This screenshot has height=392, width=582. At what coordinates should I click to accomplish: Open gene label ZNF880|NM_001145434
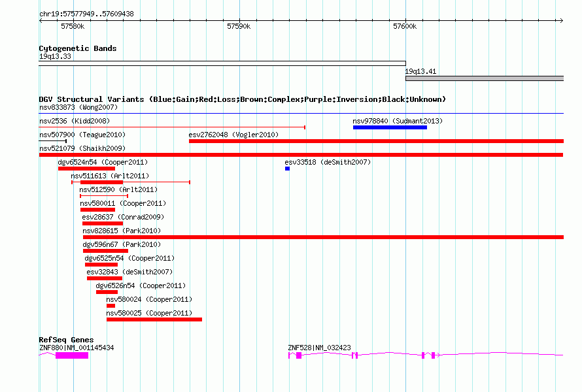[77, 348]
